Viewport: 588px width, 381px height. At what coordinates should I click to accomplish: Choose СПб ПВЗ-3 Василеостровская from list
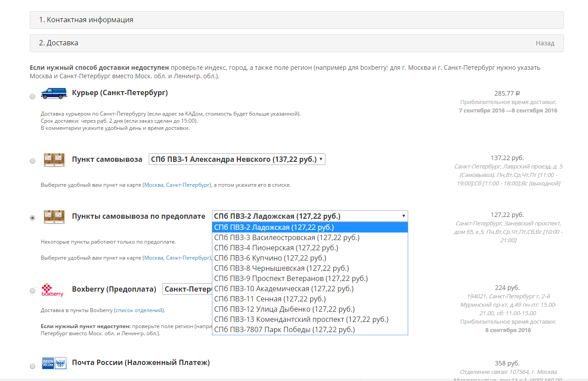[x=286, y=238]
